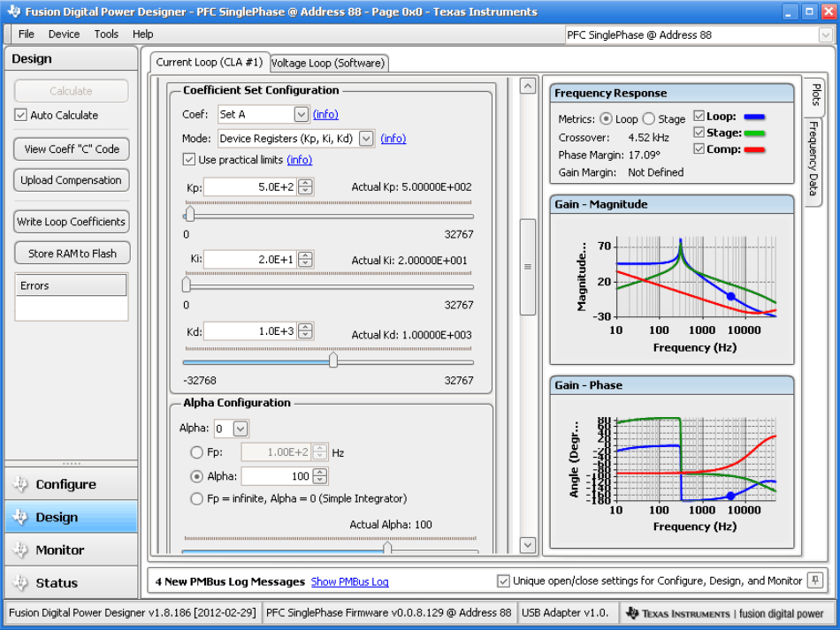Click Kp value spinner arrows
Screen dimensions: 840x630
(305, 186)
